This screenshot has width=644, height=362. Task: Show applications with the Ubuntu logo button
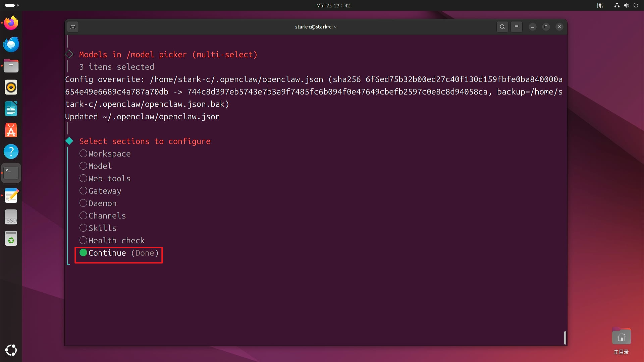point(11,350)
